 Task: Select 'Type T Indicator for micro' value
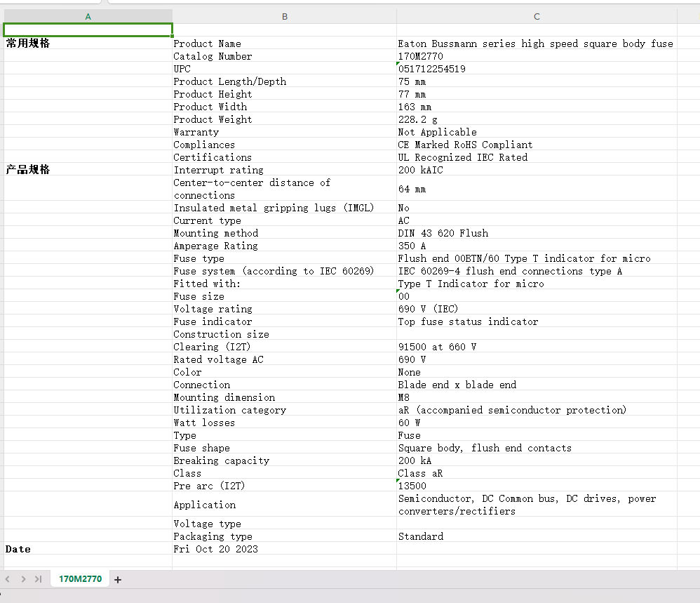coord(537,283)
